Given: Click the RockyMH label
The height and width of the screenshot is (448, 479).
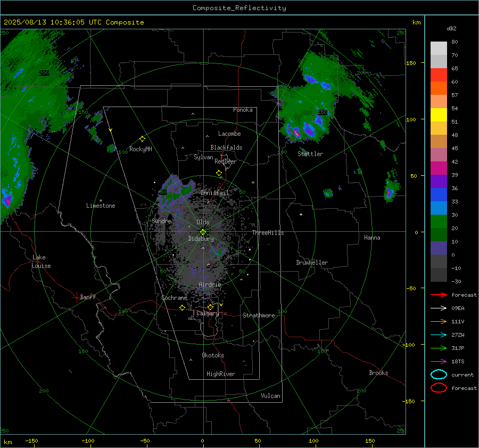Looking at the screenshot, I should 141,149.
